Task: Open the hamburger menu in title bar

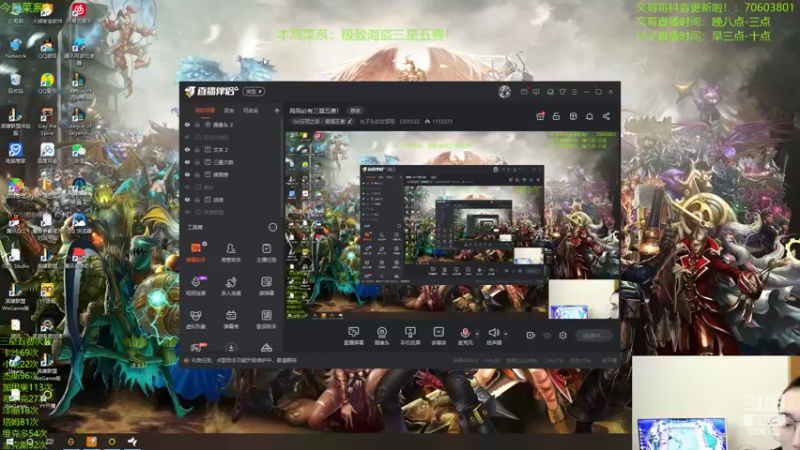Action: pyautogui.click(x=574, y=92)
